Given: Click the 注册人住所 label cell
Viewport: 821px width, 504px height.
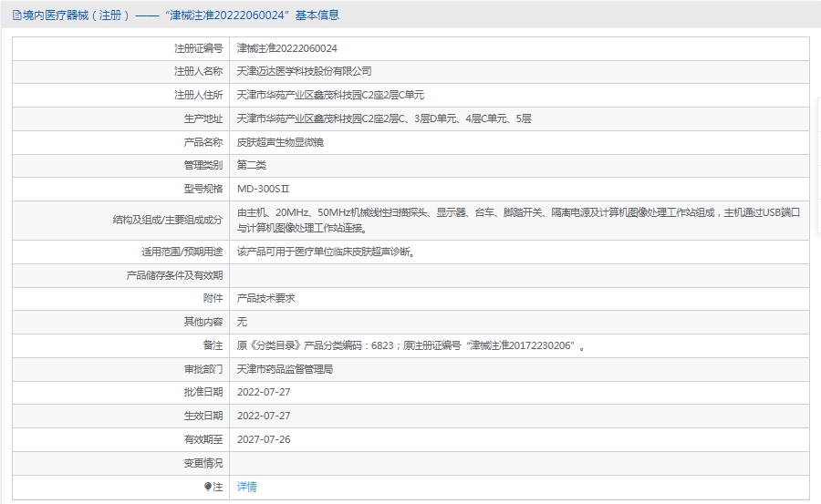Looking at the screenshot, I should [x=121, y=96].
